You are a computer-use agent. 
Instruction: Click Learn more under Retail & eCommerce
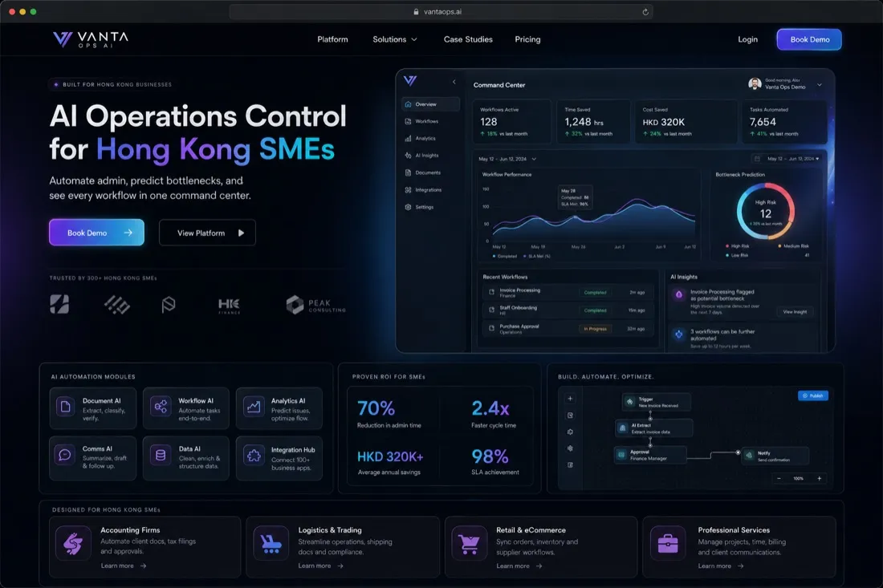click(x=519, y=566)
